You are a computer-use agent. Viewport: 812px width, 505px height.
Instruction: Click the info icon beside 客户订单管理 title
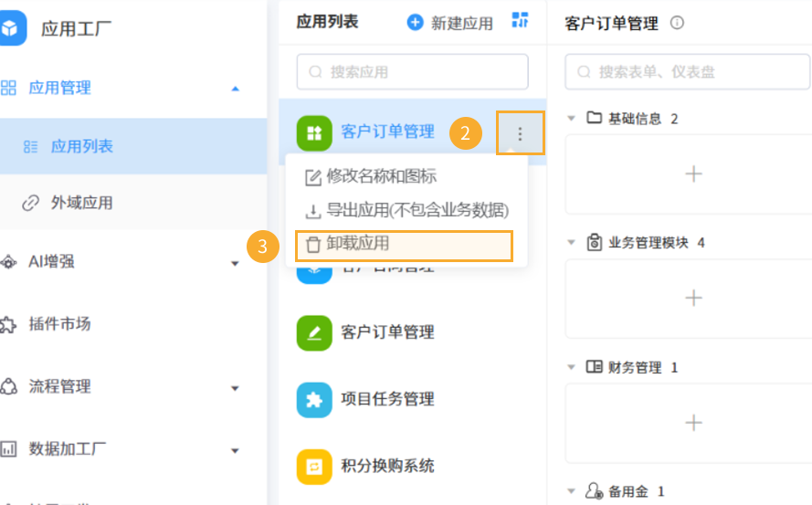pos(677,23)
